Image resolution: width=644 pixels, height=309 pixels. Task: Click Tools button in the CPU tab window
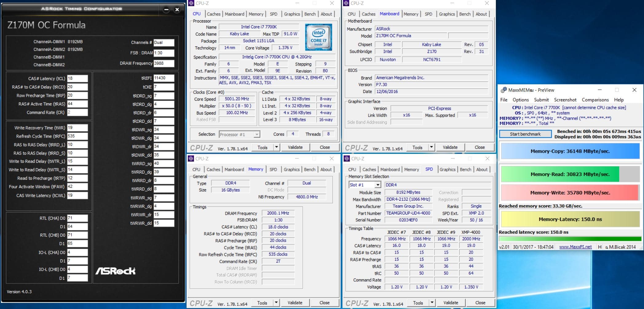tap(262, 147)
